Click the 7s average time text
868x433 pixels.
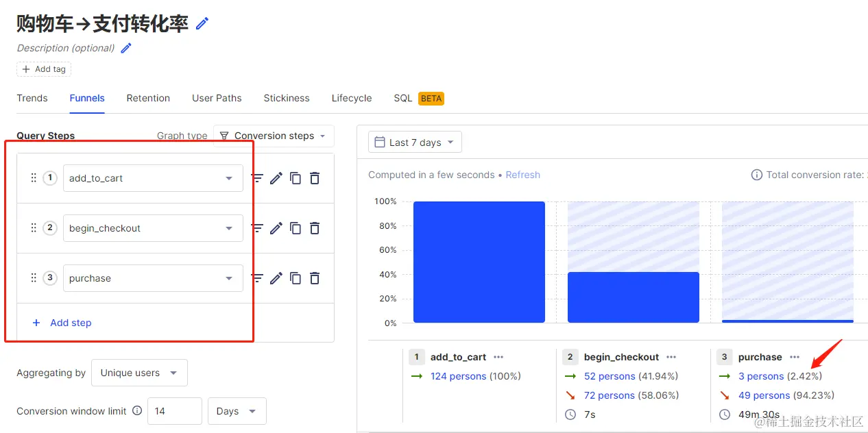click(590, 415)
